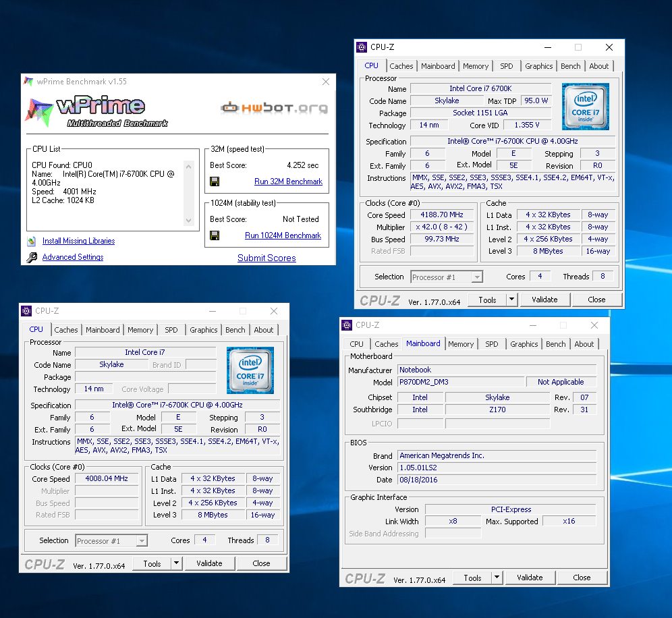
Task: Minimize the top-right CPU-Z window
Action: click(548, 47)
